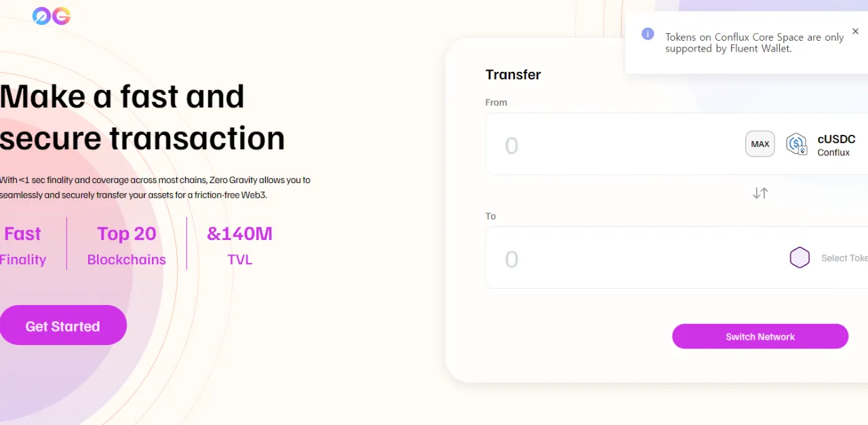Image resolution: width=868 pixels, height=425 pixels.
Task: Select the Fast Finality stat
Action: pos(23,246)
